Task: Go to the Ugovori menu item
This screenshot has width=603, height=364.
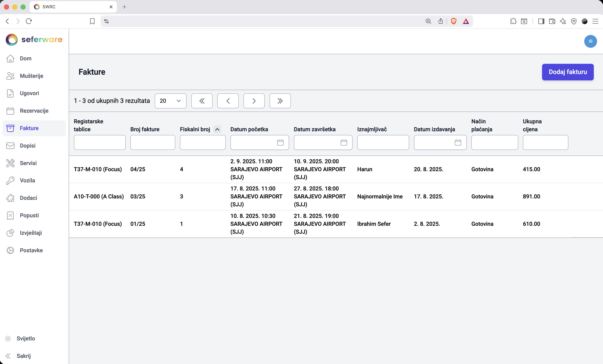Action: [x=29, y=93]
